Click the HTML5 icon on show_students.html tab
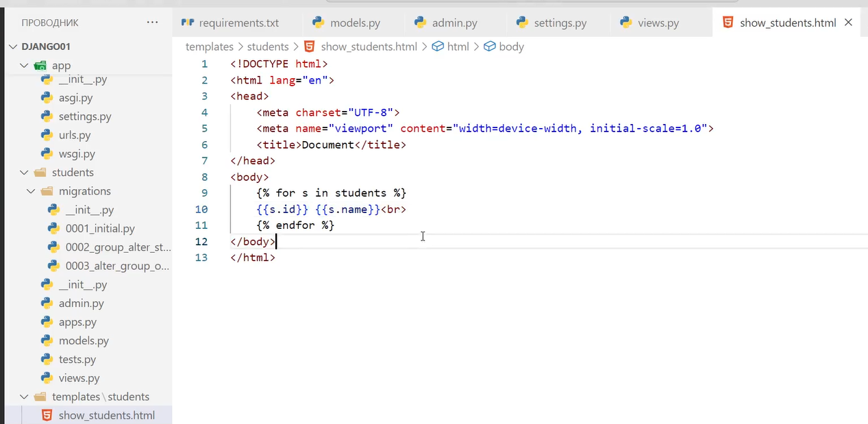The height and width of the screenshot is (424, 868). coord(727,23)
